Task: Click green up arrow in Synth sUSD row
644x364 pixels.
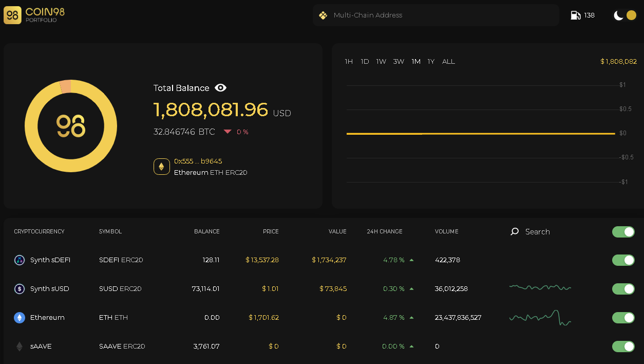Action: tap(411, 289)
